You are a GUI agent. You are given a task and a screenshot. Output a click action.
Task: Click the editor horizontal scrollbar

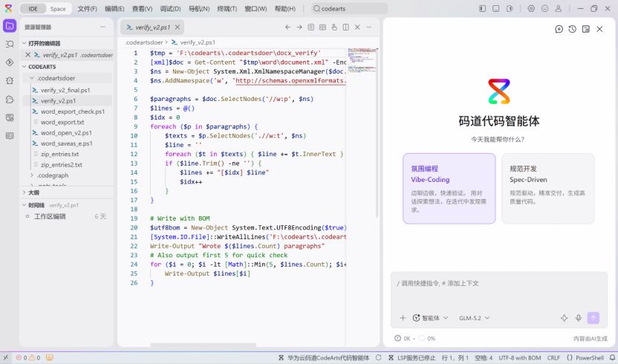pos(203,345)
